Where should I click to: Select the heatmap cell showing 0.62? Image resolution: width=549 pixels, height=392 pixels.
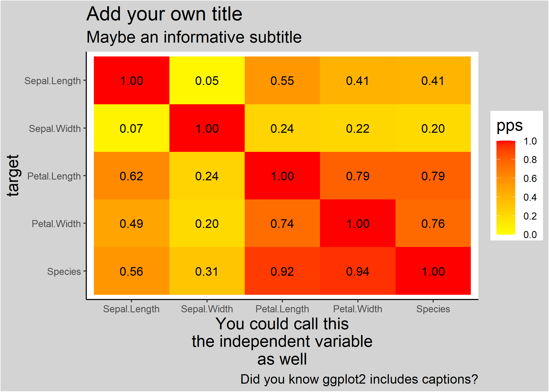(x=131, y=176)
